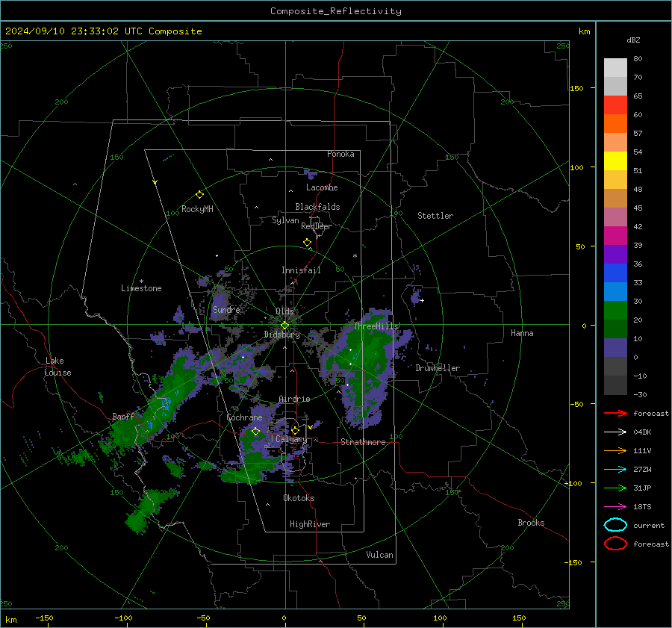Select the red 60 dBZ color swatch

(615, 105)
